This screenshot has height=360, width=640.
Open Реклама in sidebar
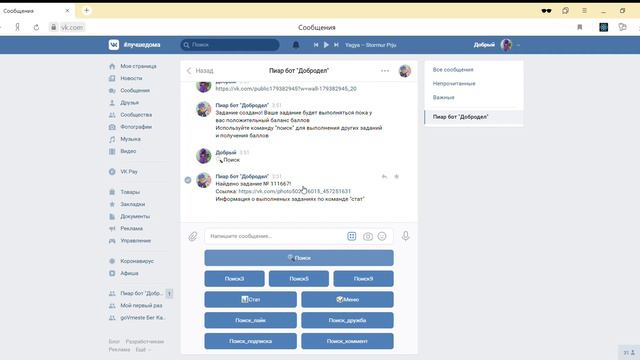[131, 229]
